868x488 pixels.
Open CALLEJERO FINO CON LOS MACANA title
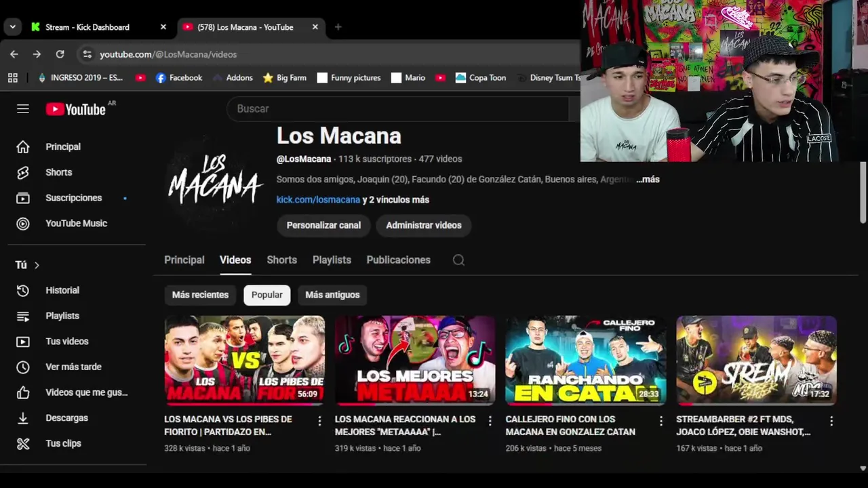[x=570, y=426]
